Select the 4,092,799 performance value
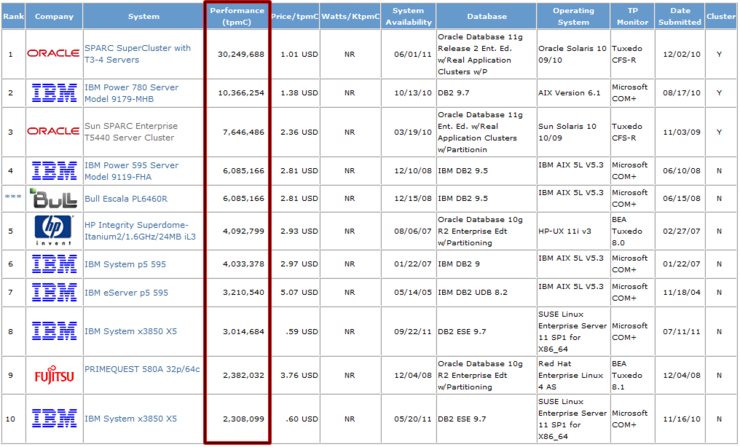Image resolution: width=740 pixels, height=447 pixels. pos(244,231)
